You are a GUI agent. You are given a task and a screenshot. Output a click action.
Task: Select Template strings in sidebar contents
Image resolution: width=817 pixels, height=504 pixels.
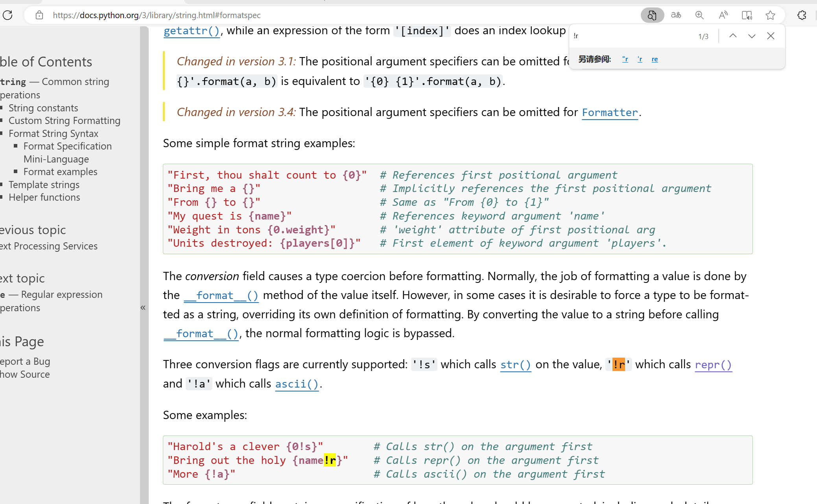44,185
